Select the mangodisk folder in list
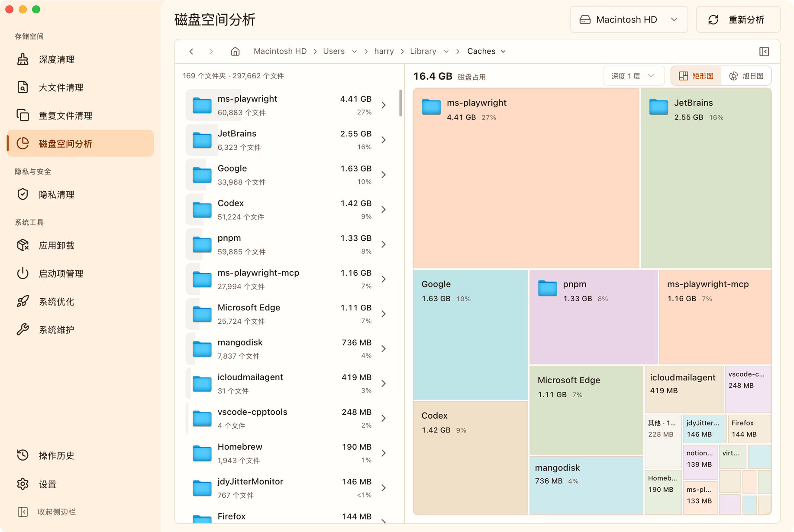This screenshot has height=532, width=794. click(288, 348)
